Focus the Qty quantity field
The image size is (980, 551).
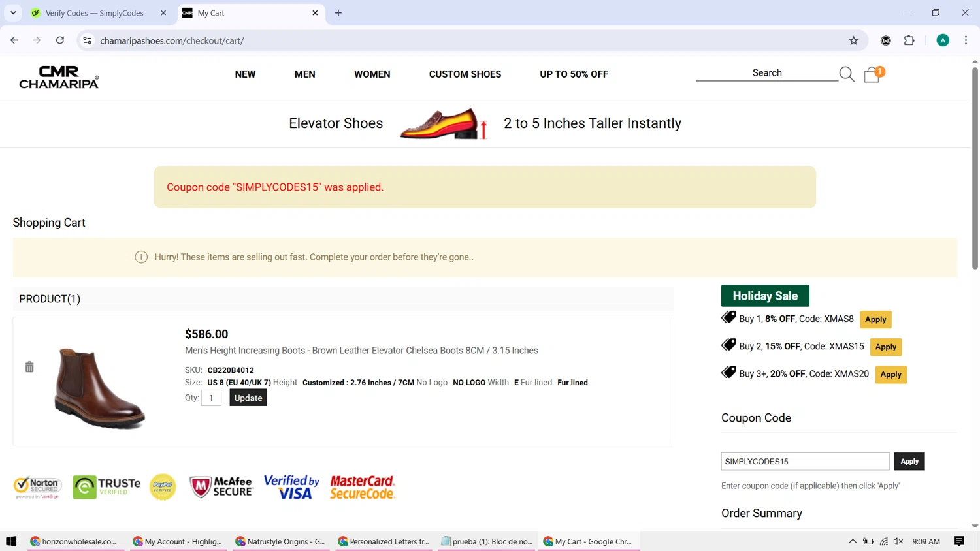point(211,398)
